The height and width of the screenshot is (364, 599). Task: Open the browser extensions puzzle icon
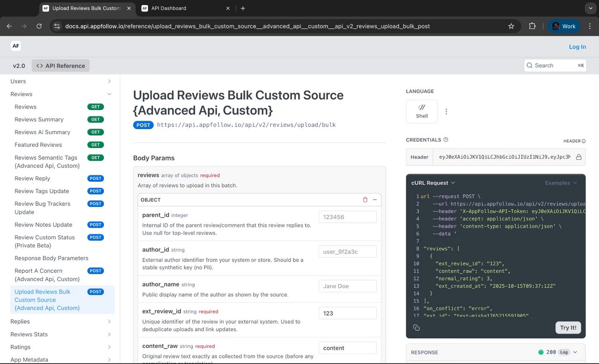pyautogui.click(x=532, y=26)
